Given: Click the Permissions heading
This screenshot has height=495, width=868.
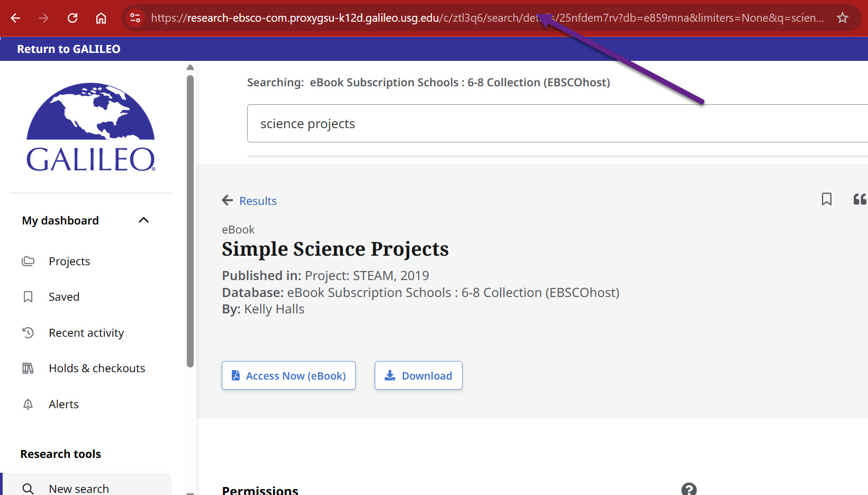Looking at the screenshot, I should tap(260, 490).
